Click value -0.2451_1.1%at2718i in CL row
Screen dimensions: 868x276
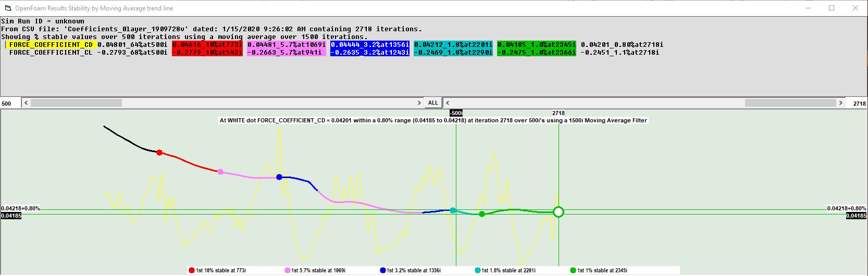point(620,53)
